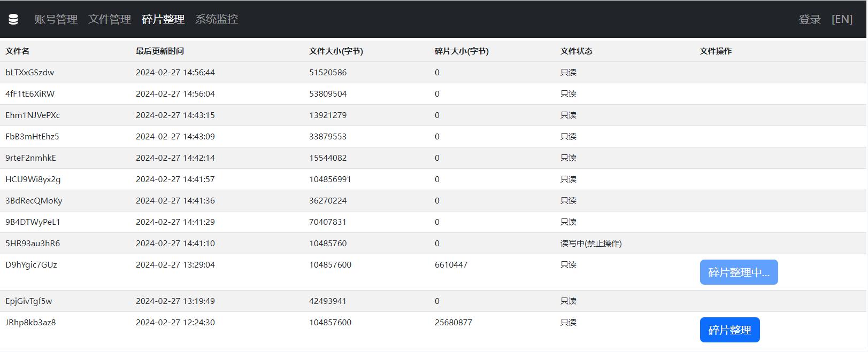Click 碎片整理 button for JRhp8kb3az8

tap(729, 330)
